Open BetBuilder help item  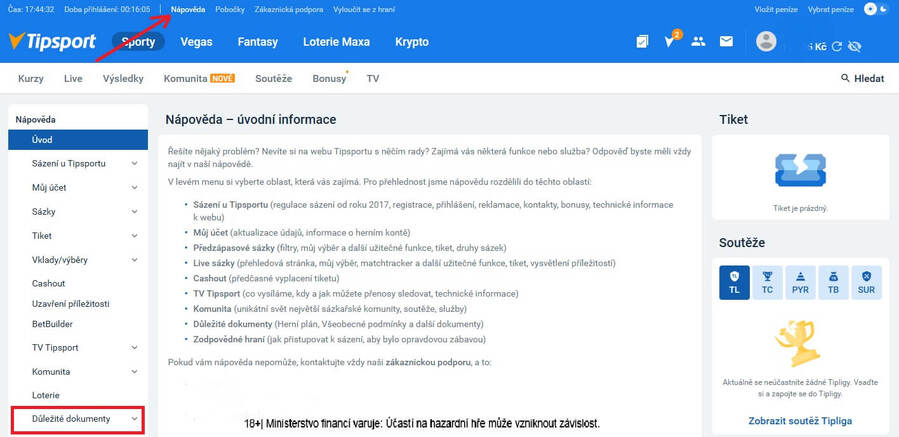coord(52,323)
